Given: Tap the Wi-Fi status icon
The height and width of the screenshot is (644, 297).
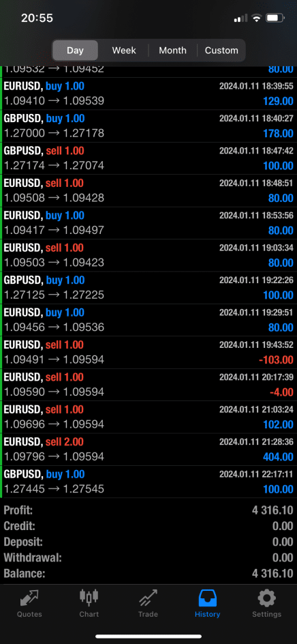Looking at the screenshot, I should pyautogui.click(x=257, y=18).
